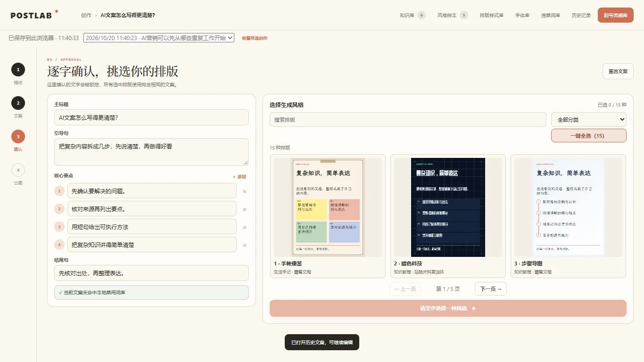Click the 已选 0 / 15 种 counter

[612, 105]
